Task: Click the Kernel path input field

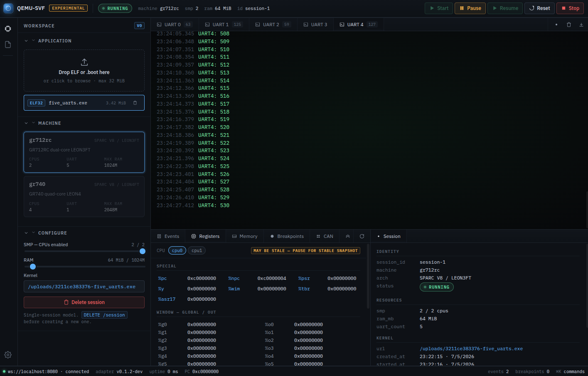Action: [x=84, y=287]
